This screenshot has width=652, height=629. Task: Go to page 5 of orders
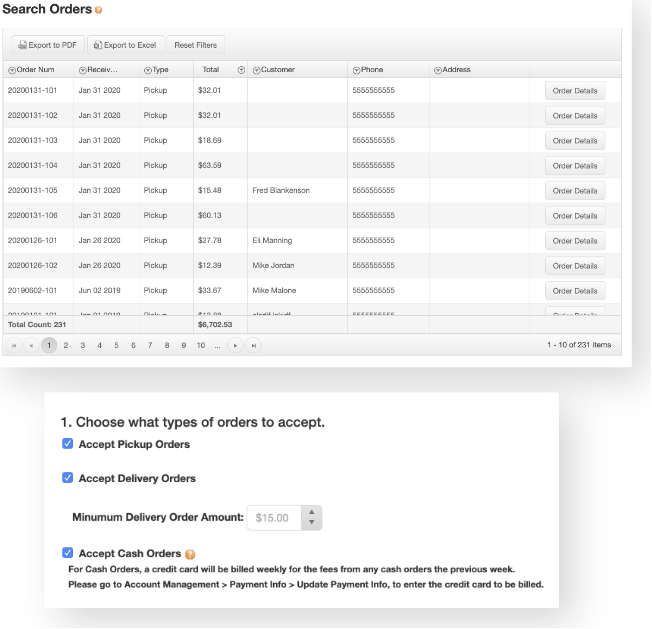point(116,345)
